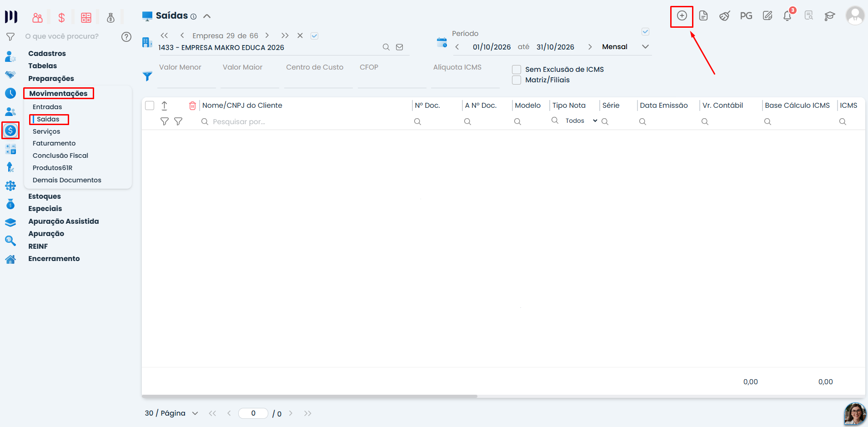Open the Entradas menu item
Viewport: 868px width, 427px height.
tap(47, 107)
